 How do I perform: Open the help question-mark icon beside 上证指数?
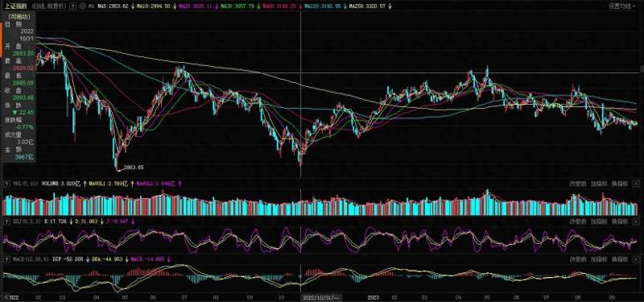(x=73, y=6)
